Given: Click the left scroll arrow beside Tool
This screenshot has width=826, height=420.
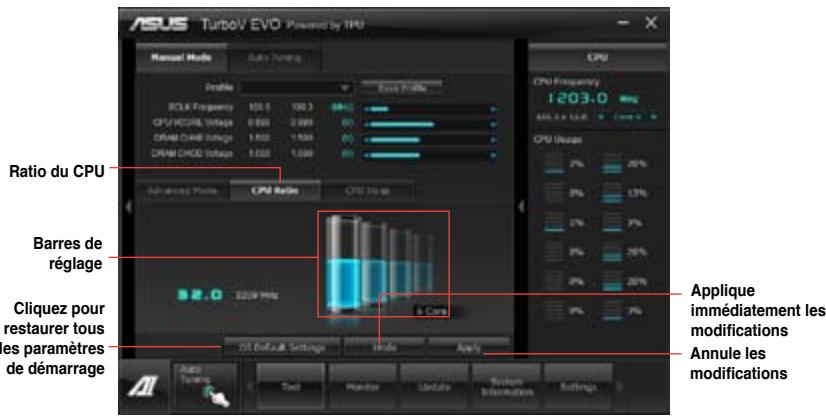Looking at the screenshot, I should click(250, 387).
